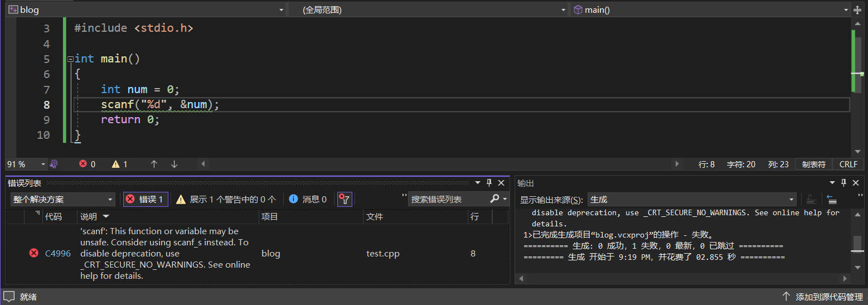Close the 输出 panel
The image size is (868, 305).
coord(855,183)
